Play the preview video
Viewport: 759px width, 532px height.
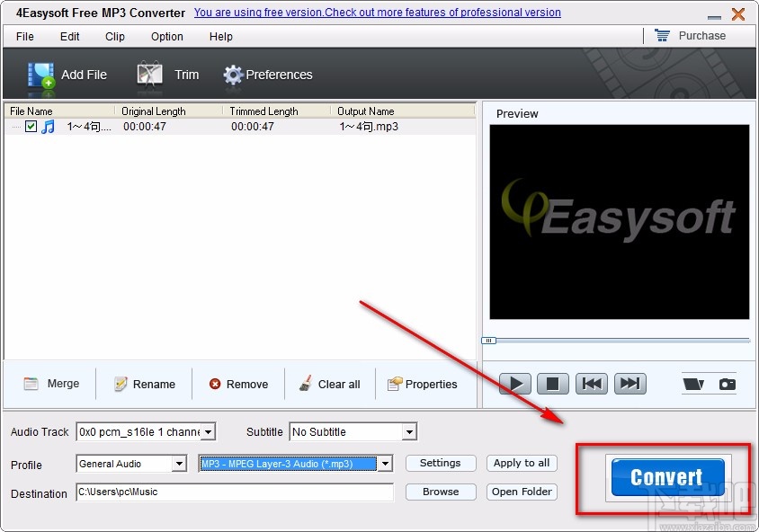tap(513, 383)
